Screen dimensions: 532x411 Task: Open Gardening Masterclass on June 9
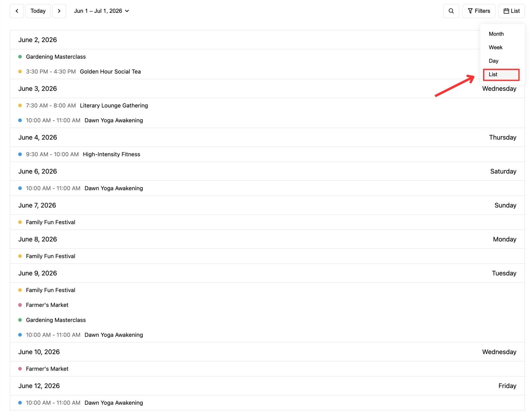coord(56,320)
